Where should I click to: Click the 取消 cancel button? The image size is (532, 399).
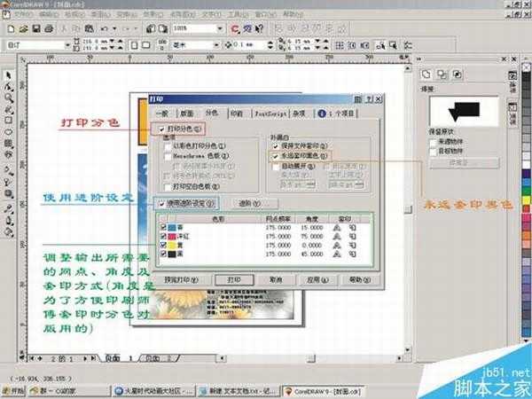point(276,280)
